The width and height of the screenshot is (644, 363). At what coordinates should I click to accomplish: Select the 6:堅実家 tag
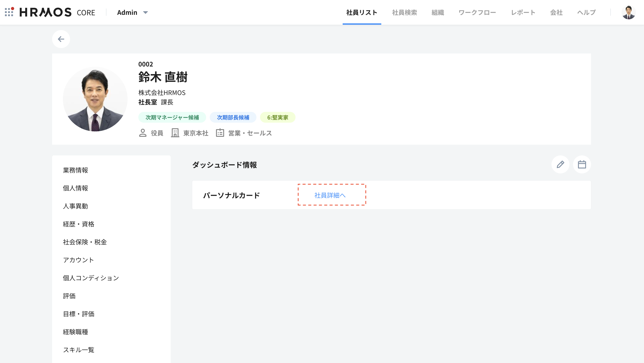(x=278, y=117)
